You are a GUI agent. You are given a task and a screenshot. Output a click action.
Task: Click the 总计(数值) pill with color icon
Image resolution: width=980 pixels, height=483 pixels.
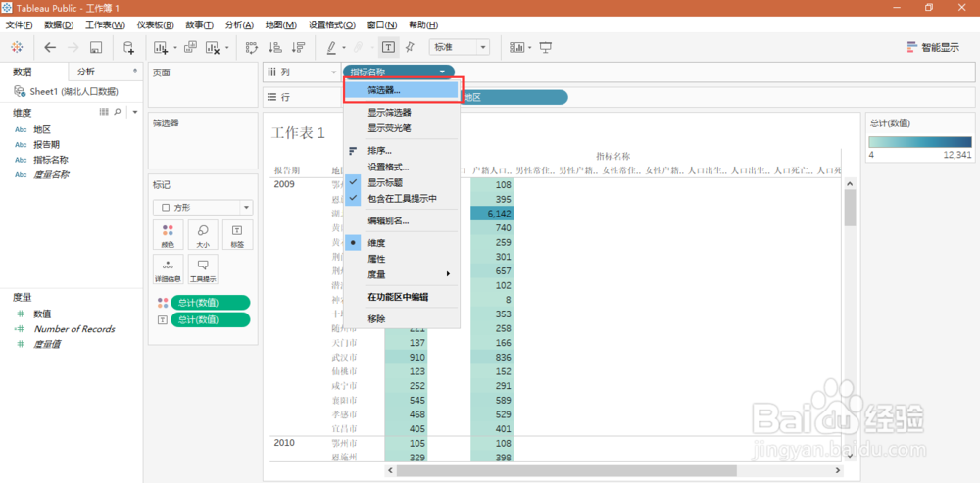click(210, 303)
